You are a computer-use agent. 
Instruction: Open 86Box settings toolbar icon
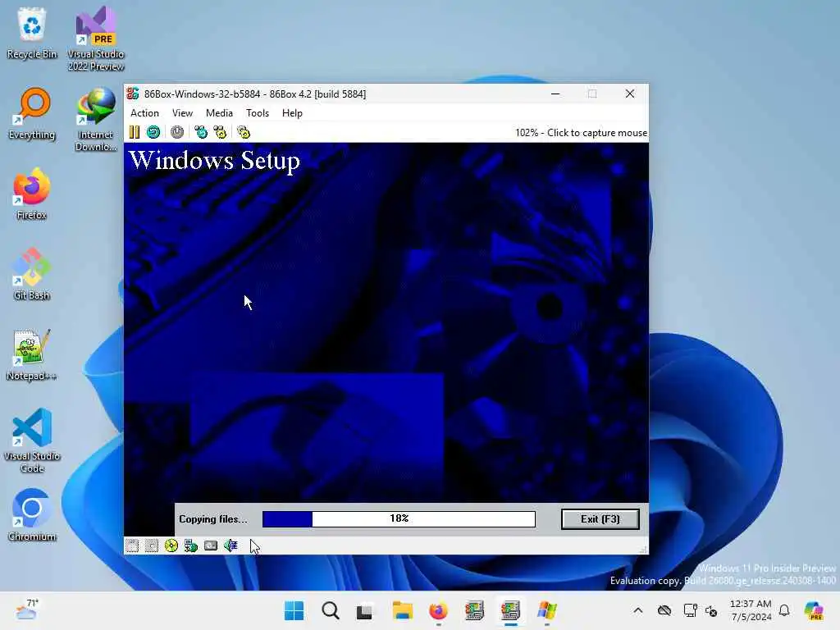pyautogui.click(x=244, y=132)
